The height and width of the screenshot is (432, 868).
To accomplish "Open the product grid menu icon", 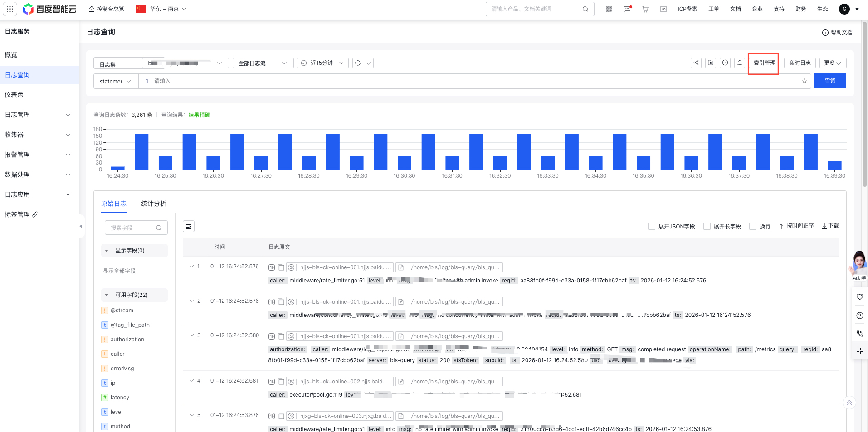I will (10, 9).
